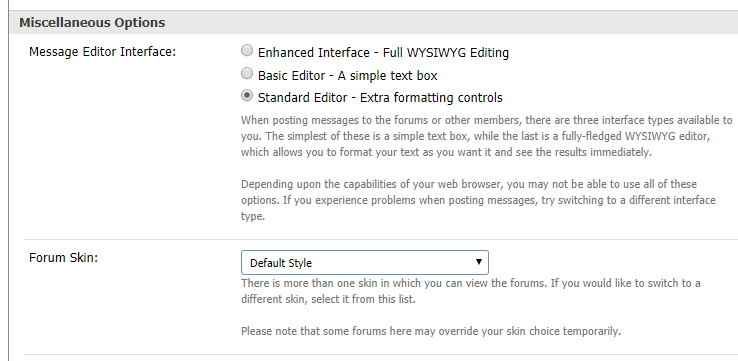
Task: Click 'Depending upon the capabilities' paragraph
Action: click(x=478, y=200)
